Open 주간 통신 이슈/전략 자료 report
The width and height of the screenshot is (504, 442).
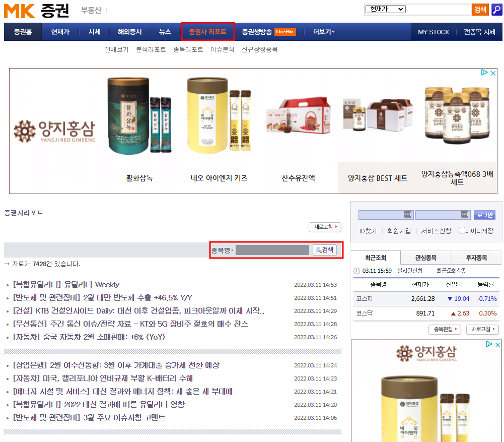point(130,324)
